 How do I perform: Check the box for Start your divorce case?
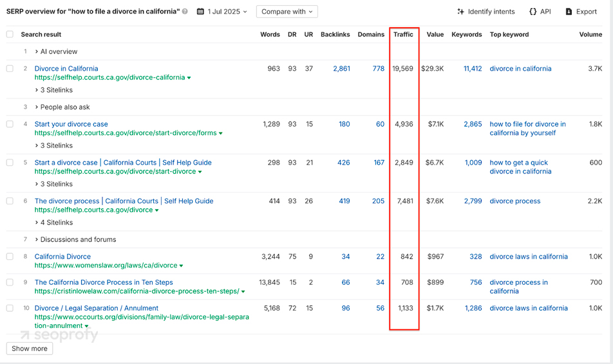click(10, 124)
